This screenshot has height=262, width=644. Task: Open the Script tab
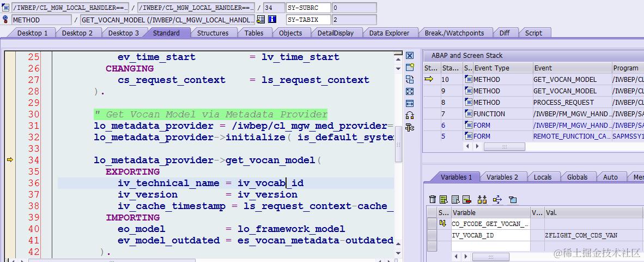pos(533,33)
